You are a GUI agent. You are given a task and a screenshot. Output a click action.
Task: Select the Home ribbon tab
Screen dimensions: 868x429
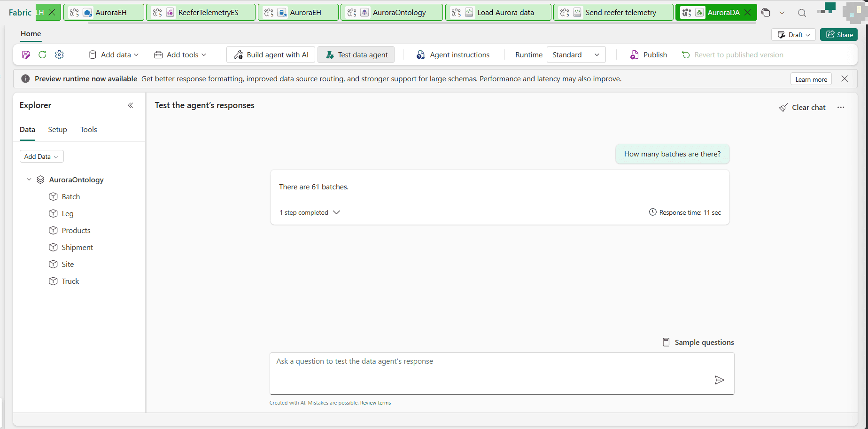tap(31, 34)
